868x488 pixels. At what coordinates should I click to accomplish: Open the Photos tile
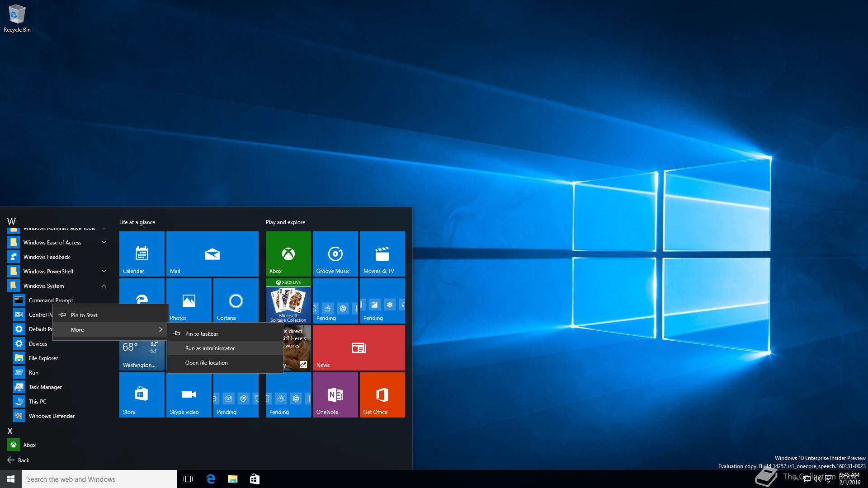[x=189, y=300]
